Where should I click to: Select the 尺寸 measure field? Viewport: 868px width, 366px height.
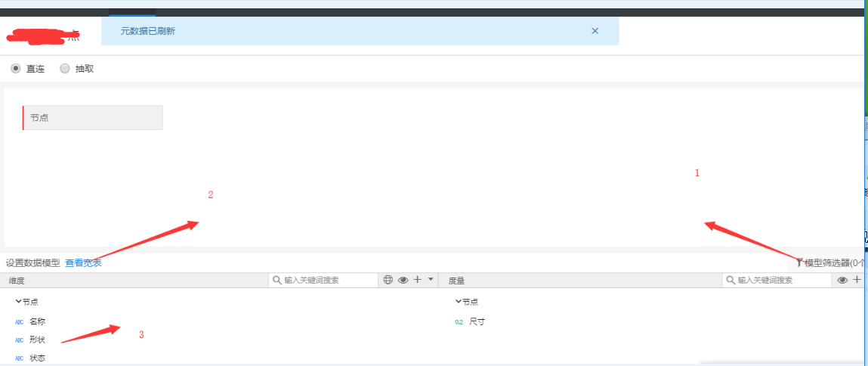[477, 321]
